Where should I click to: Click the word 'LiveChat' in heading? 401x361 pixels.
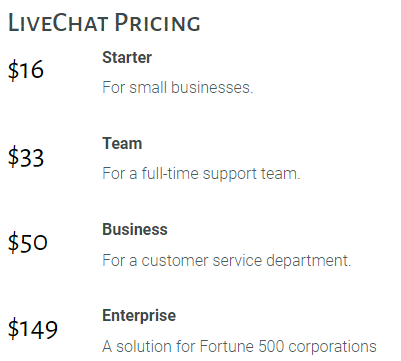point(58,23)
